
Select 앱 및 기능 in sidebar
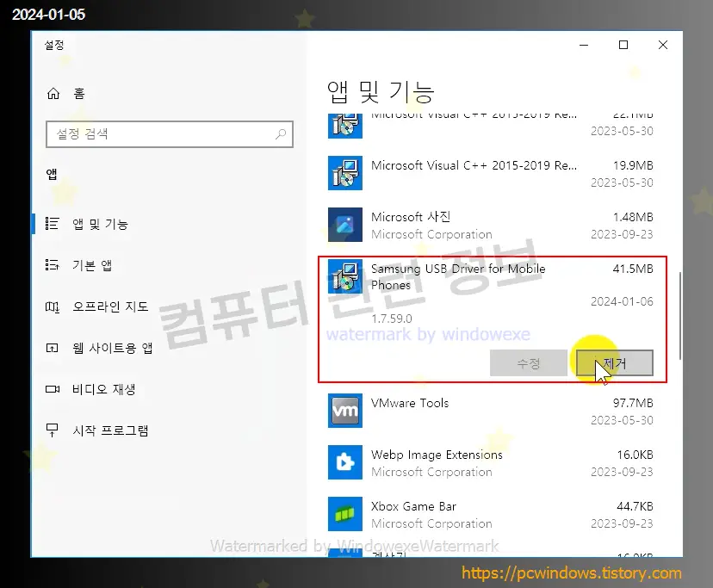tap(100, 224)
